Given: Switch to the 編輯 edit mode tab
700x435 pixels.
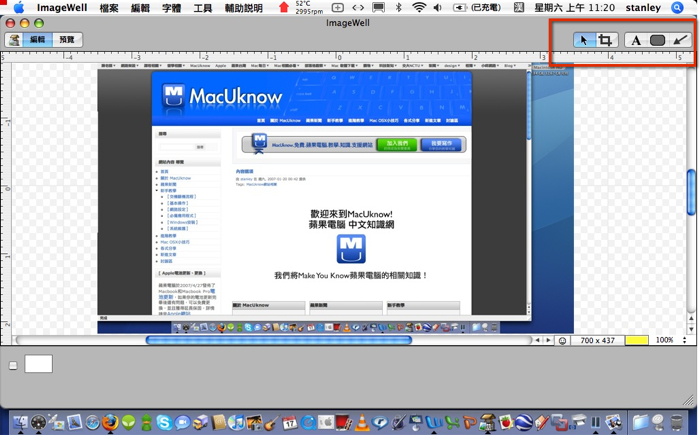Looking at the screenshot, I should click(x=38, y=40).
